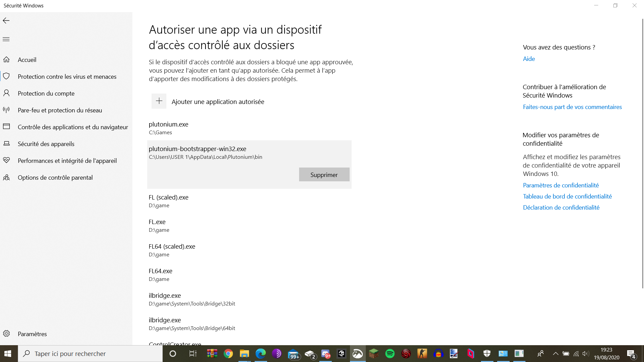Click the family icon for parental options
The image size is (644, 362).
[6, 177]
